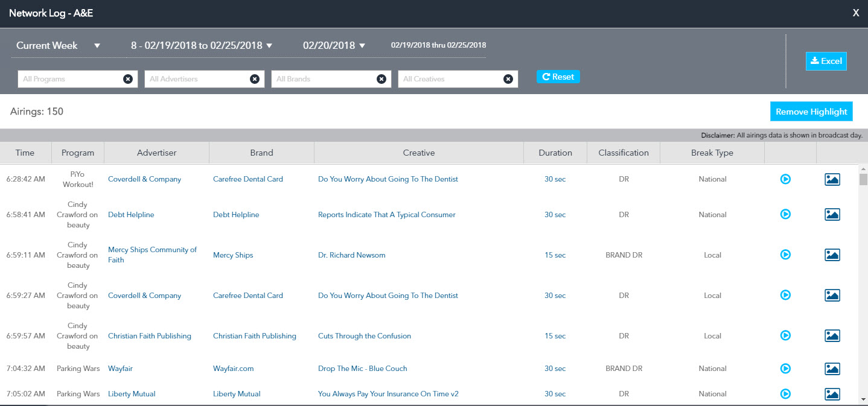
Task: Open the 02/20/2018 date dropdown
Action: [x=334, y=45]
